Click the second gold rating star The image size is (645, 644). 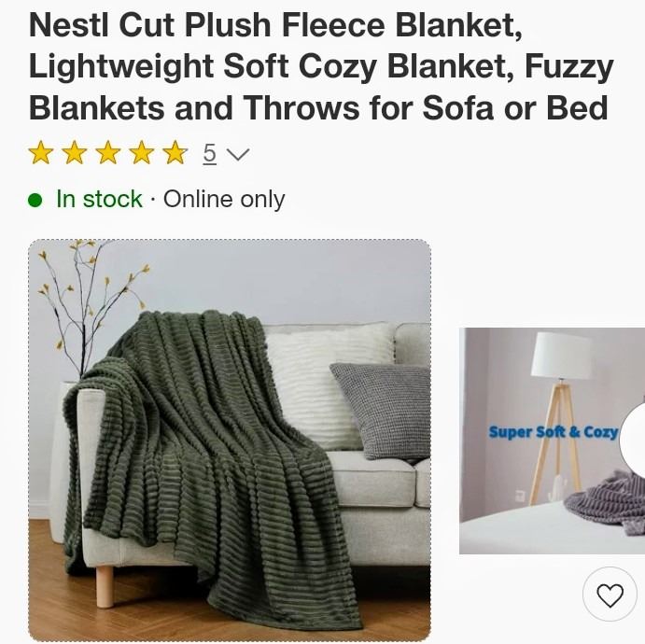click(75, 152)
